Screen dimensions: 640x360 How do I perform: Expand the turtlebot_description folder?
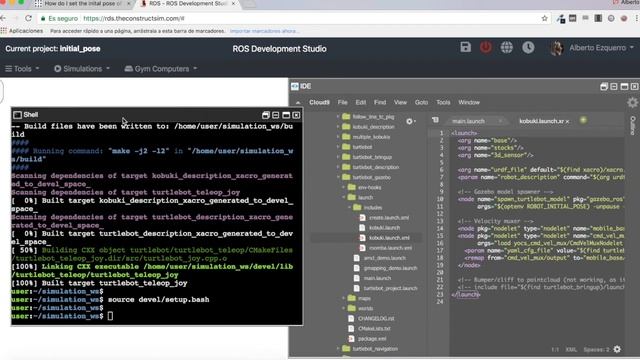(338, 167)
